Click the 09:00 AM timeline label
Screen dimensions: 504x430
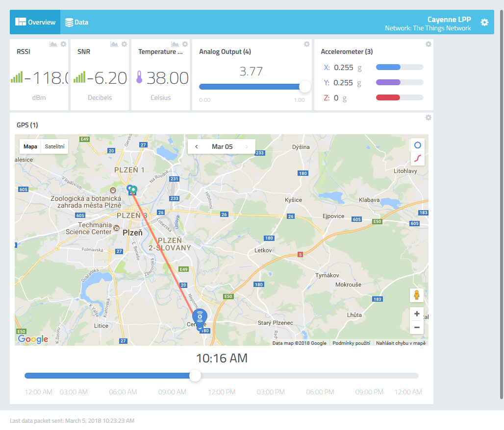172,392
